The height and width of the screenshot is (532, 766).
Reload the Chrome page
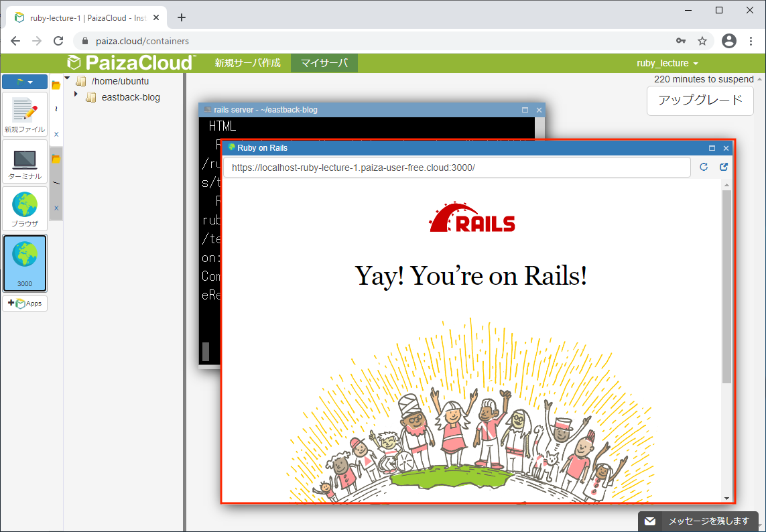click(58, 41)
